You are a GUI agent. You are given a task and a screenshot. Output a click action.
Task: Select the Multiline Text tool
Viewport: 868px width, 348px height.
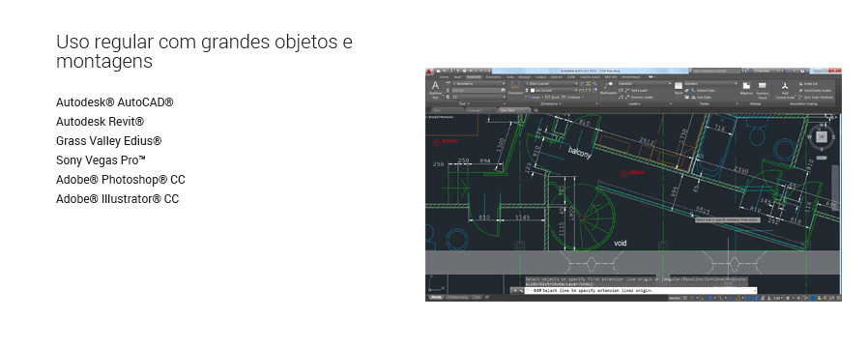(435, 89)
